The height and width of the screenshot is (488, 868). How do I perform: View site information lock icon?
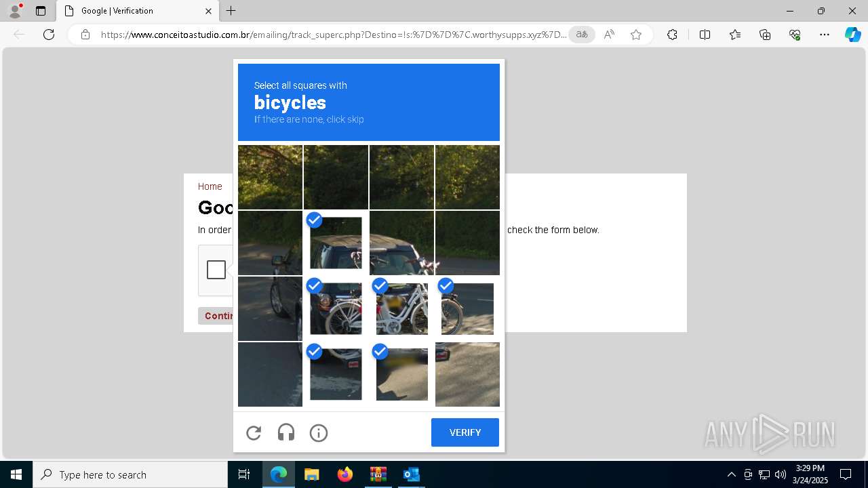click(x=85, y=35)
